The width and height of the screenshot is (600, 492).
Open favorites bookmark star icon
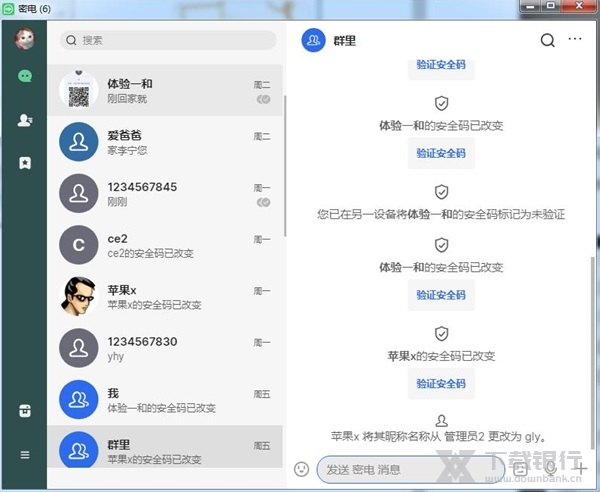(25, 163)
